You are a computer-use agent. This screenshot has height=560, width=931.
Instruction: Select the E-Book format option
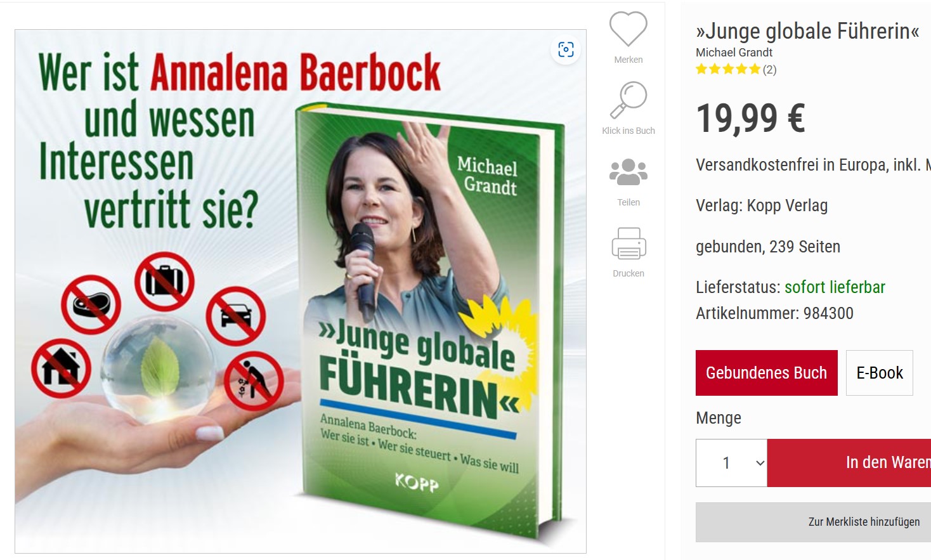(879, 373)
